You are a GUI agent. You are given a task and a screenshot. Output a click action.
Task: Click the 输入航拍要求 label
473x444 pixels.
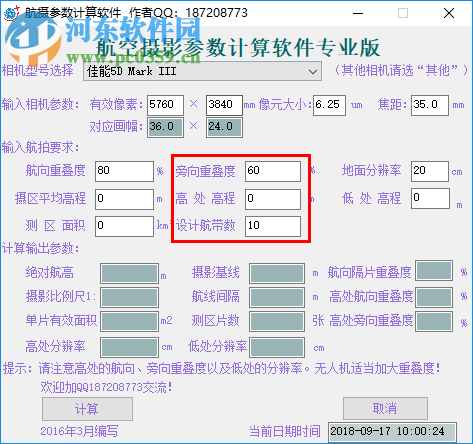[x=40, y=147]
